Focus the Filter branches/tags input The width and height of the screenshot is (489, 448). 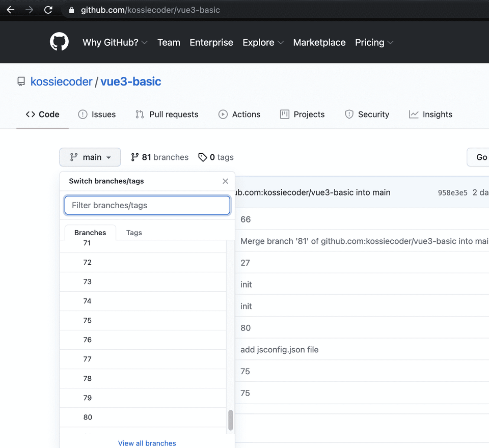(x=147, y=205)
